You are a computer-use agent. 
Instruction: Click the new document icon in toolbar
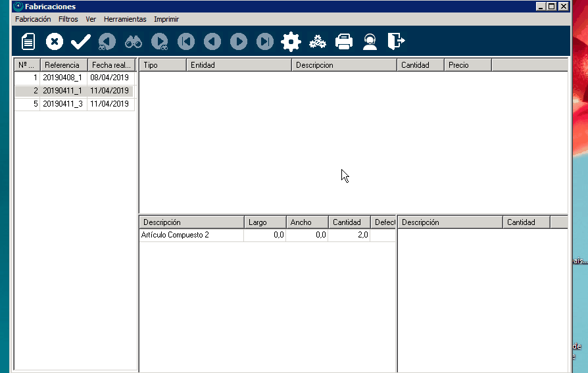pos(28,42)
